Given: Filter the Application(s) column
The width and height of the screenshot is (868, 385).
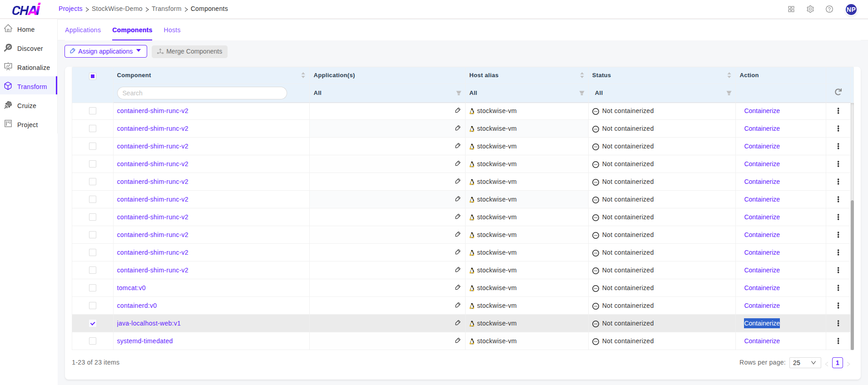Looking at the screenshot, I should [459, 93].
